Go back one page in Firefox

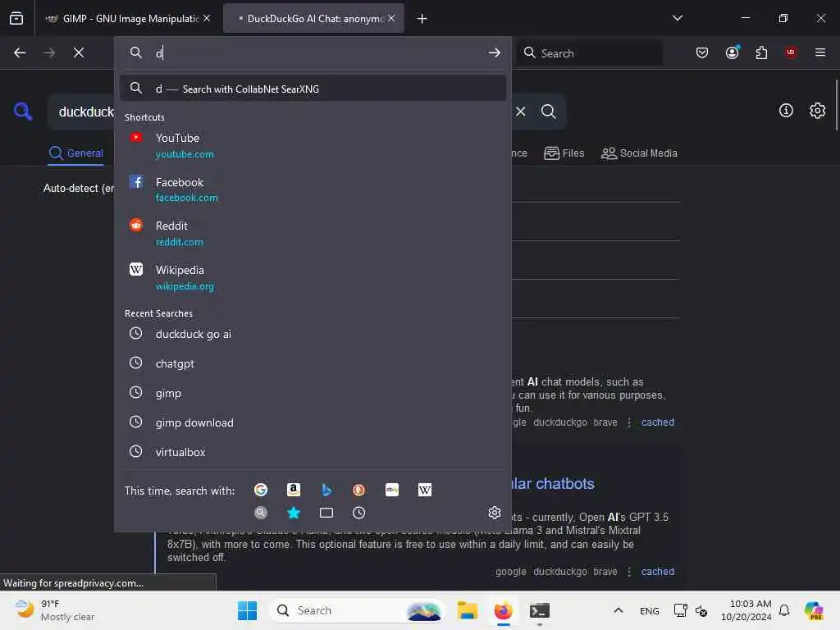(20, 52)
